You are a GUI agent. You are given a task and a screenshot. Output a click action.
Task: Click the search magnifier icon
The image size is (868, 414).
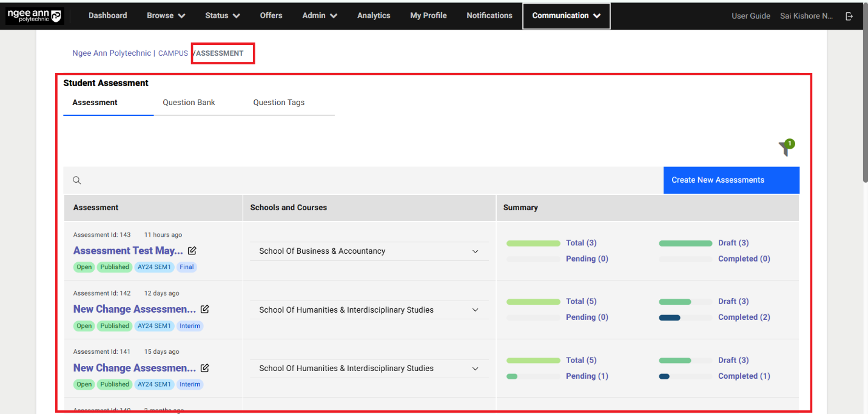77,180
